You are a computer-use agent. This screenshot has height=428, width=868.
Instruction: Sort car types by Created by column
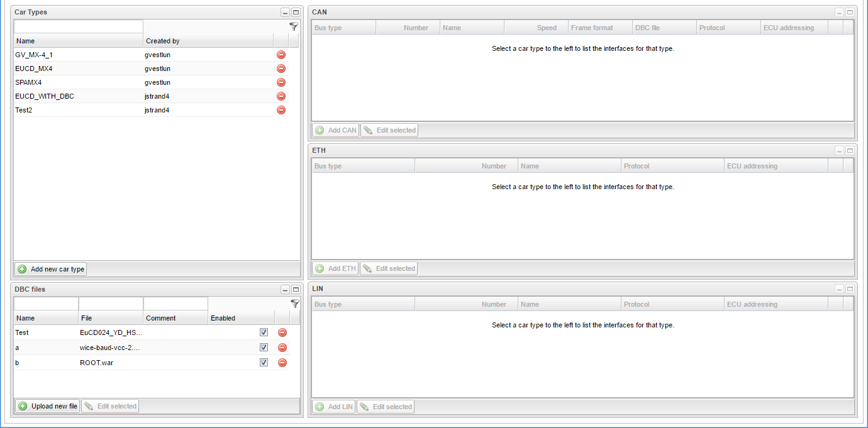208,41
